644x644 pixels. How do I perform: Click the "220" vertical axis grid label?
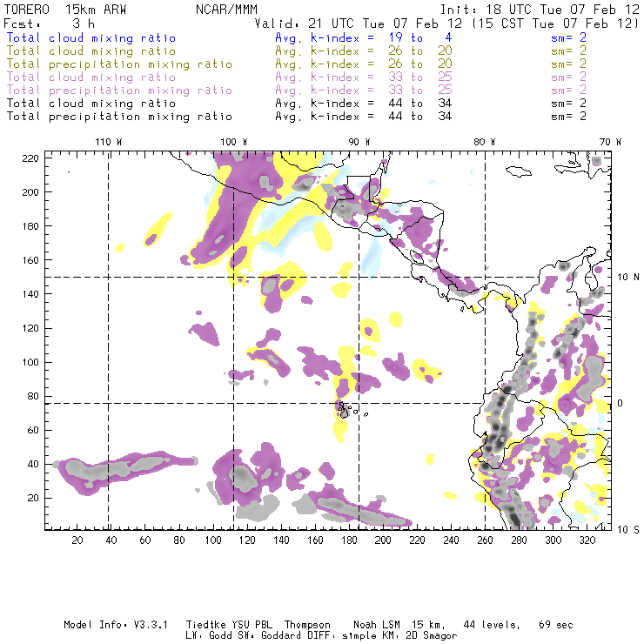[30, 158]
